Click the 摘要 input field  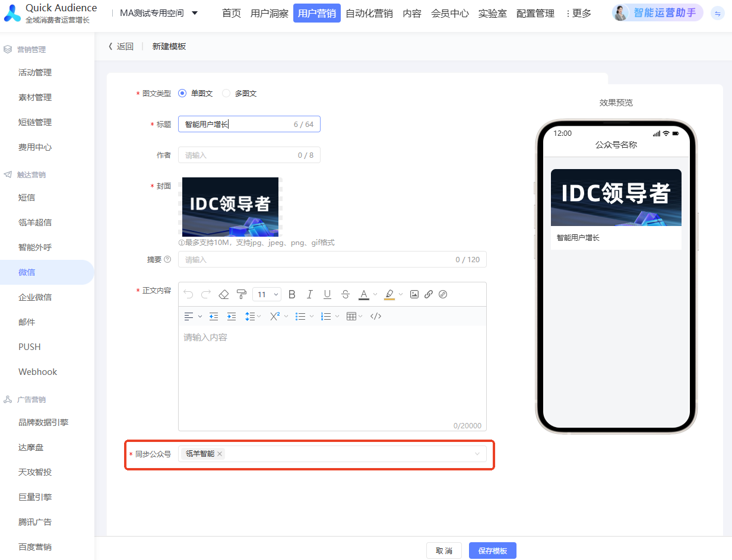point(332,259)
